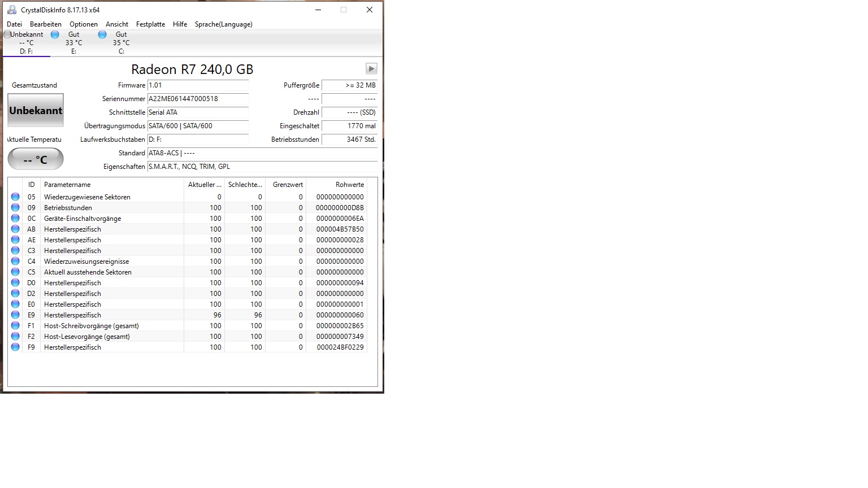
Task: Open the Festplatte menu
Action: tap(150, 24)
